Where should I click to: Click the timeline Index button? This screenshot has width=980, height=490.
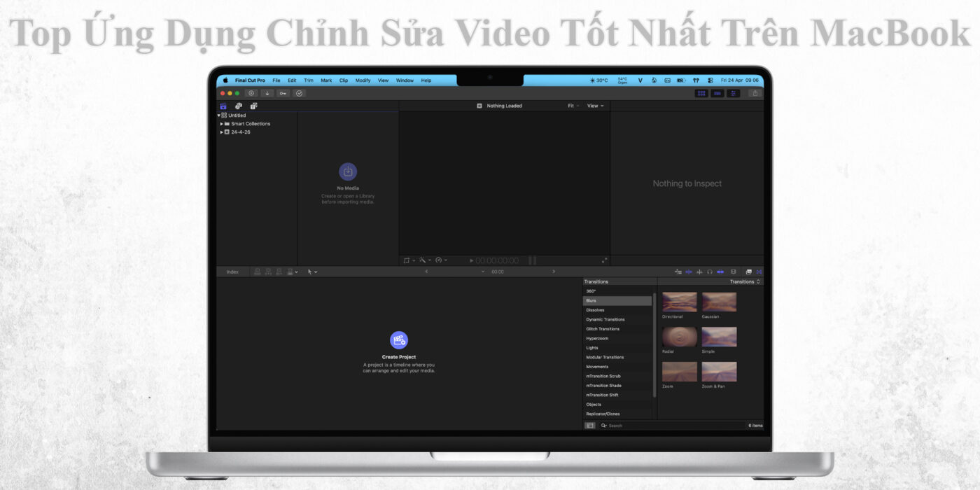[x=232, y=272]
